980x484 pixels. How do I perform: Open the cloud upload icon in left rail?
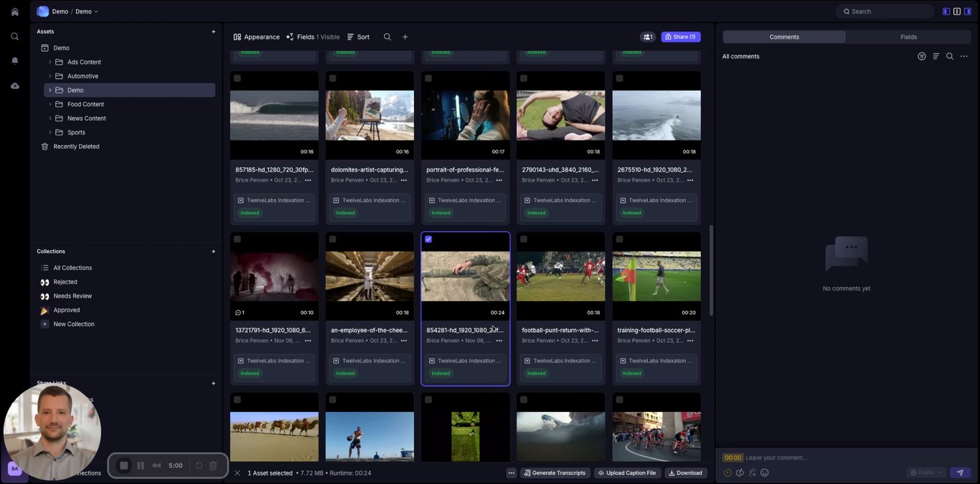[15, 86]
